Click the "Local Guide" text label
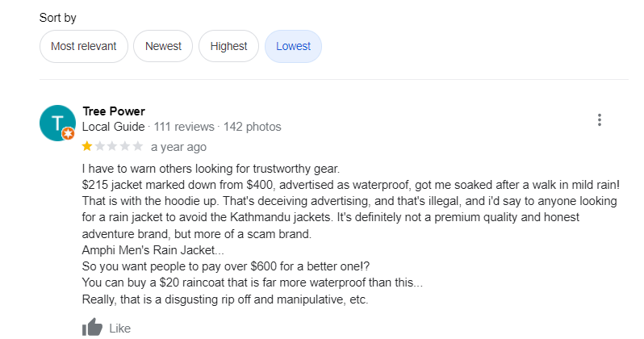 [114, 127]
